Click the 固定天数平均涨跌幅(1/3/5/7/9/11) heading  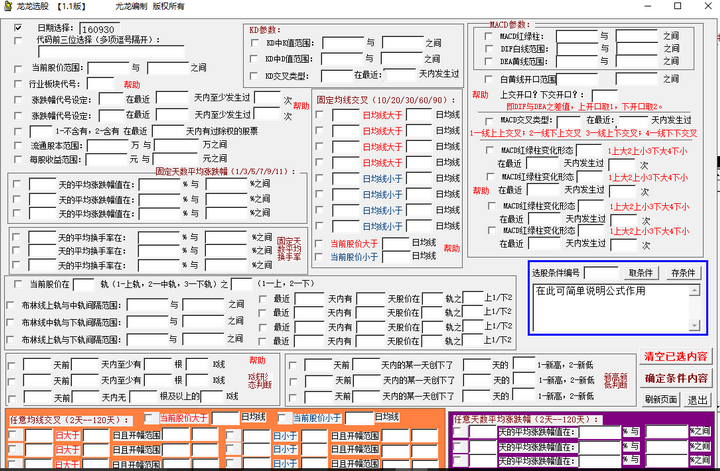tap(225, 171)
